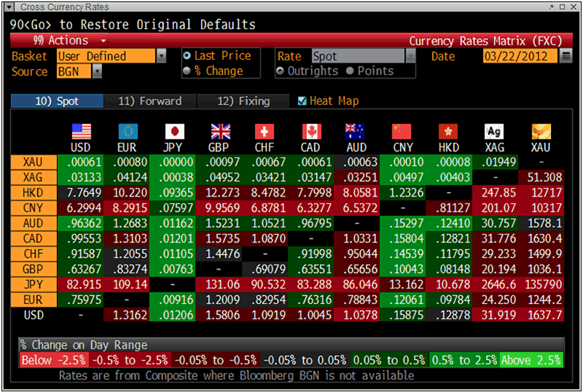Click the 2646.6 JPY/XAG cell
Image resolution: width=583 pixels, height=392 pixels.
click(496, 284)
